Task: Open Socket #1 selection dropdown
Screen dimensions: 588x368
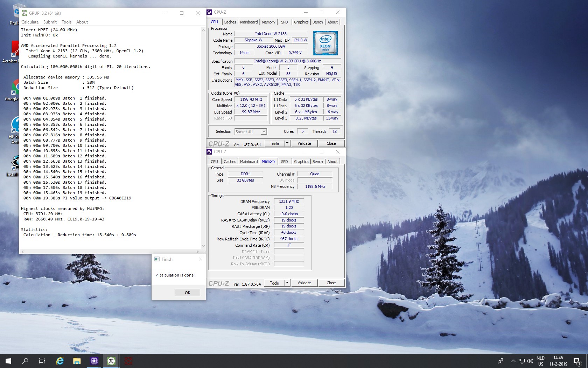Action: click(251, 131)
